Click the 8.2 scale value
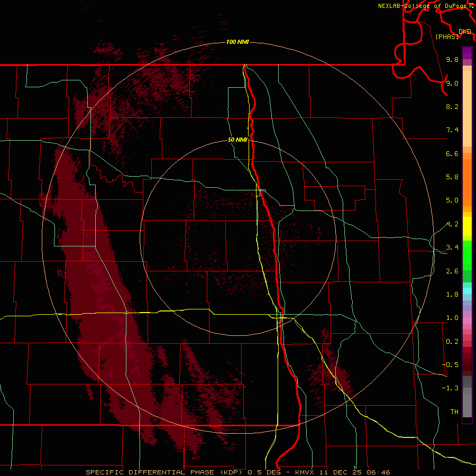 point(452,106)
